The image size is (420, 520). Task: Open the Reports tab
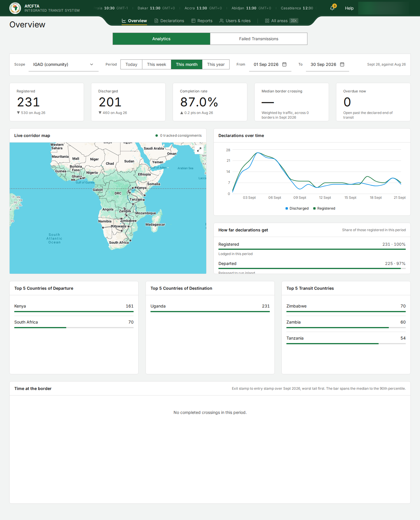point(202,21)
